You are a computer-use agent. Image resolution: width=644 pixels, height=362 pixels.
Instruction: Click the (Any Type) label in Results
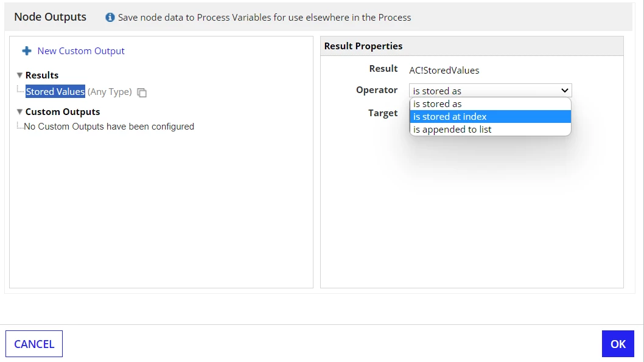click(x=110, y=91)
